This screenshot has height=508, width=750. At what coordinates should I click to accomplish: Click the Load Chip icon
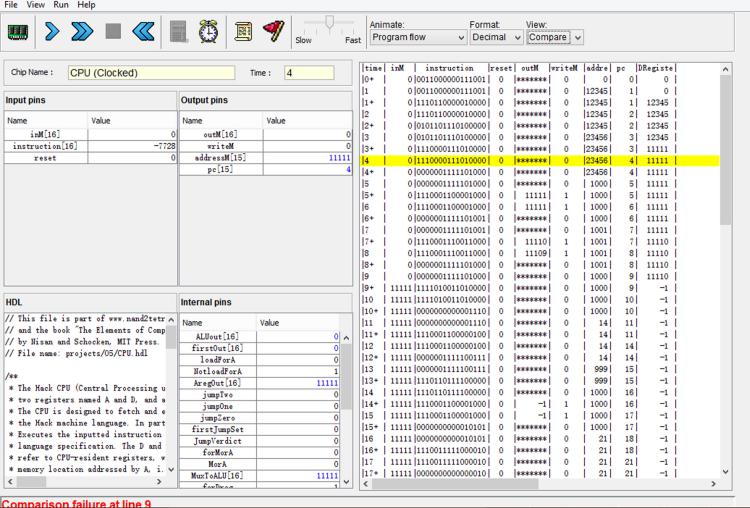(x=18, y=34)
